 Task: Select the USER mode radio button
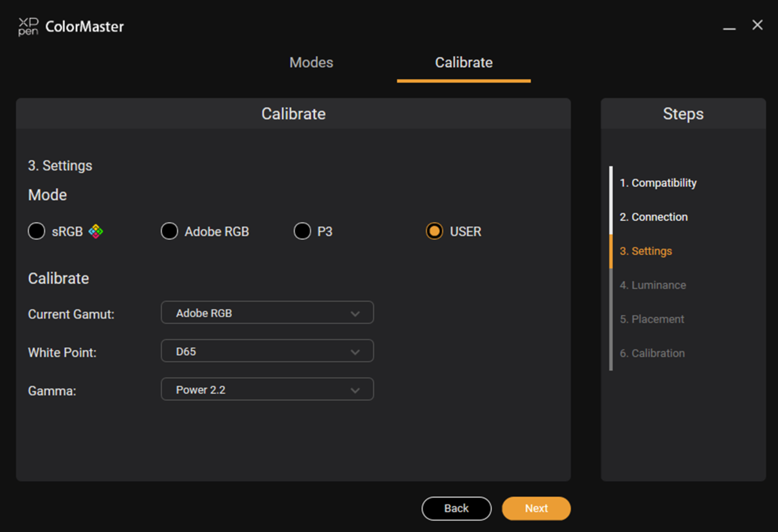point(434,231)
